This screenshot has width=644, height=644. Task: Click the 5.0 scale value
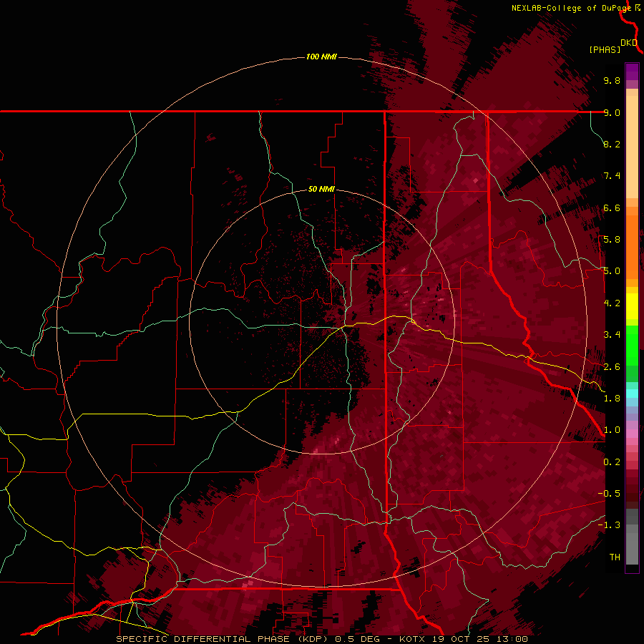[x=612, y=271]
